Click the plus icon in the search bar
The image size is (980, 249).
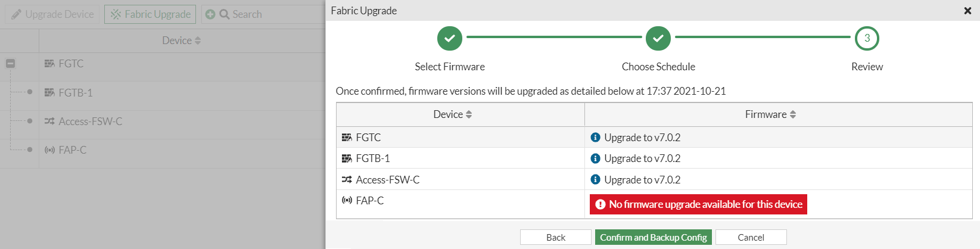coord(210,14)
